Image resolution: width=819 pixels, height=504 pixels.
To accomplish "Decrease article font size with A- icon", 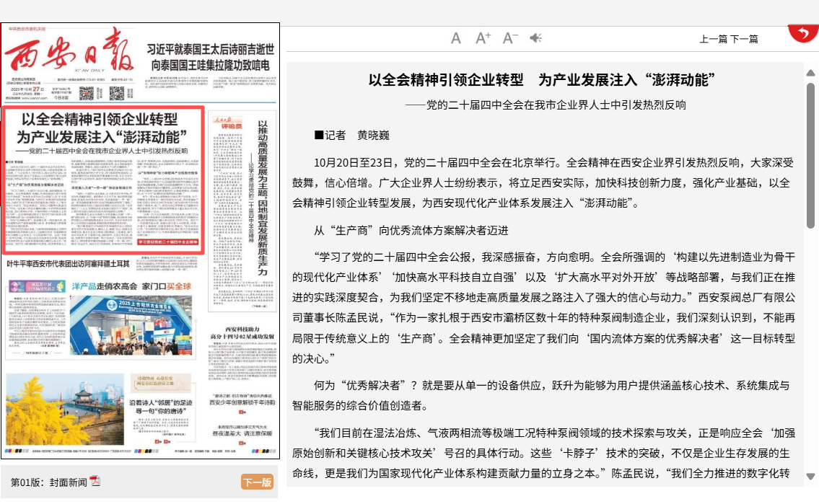I will (x=510, y=38).
